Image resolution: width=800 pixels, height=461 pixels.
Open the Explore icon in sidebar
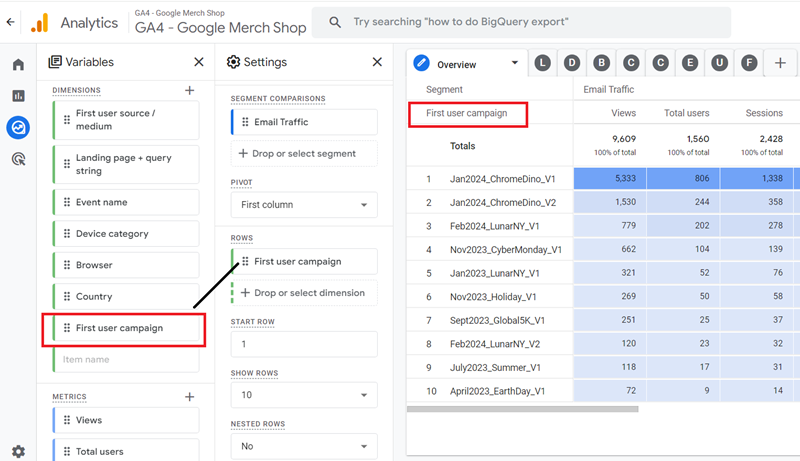pyautogui.click(x=18, y=127)
